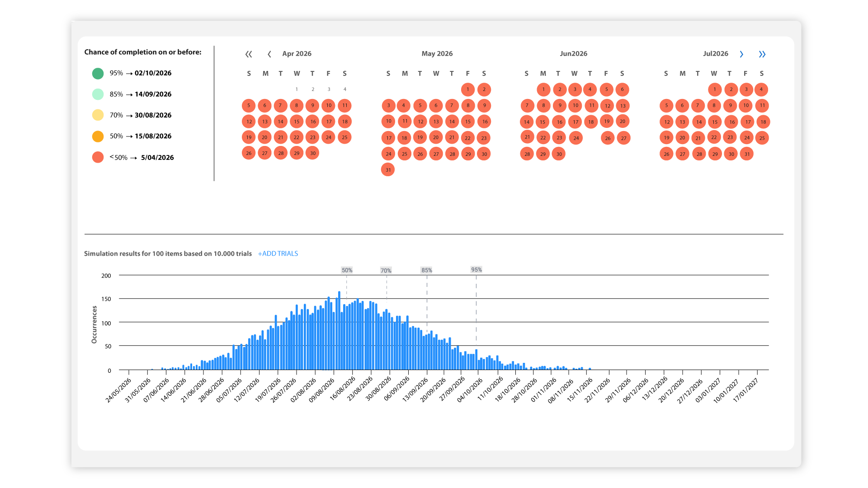Viewport: 868px width, 488px height.
Task: Jump forward with double-right chevron icon
Action: (x=762, y=54)
